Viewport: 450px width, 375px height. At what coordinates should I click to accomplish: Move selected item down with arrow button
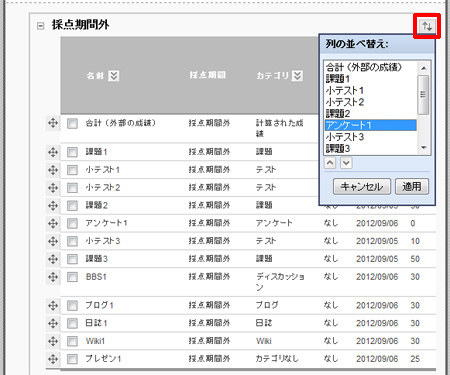(x=346, y=163)
